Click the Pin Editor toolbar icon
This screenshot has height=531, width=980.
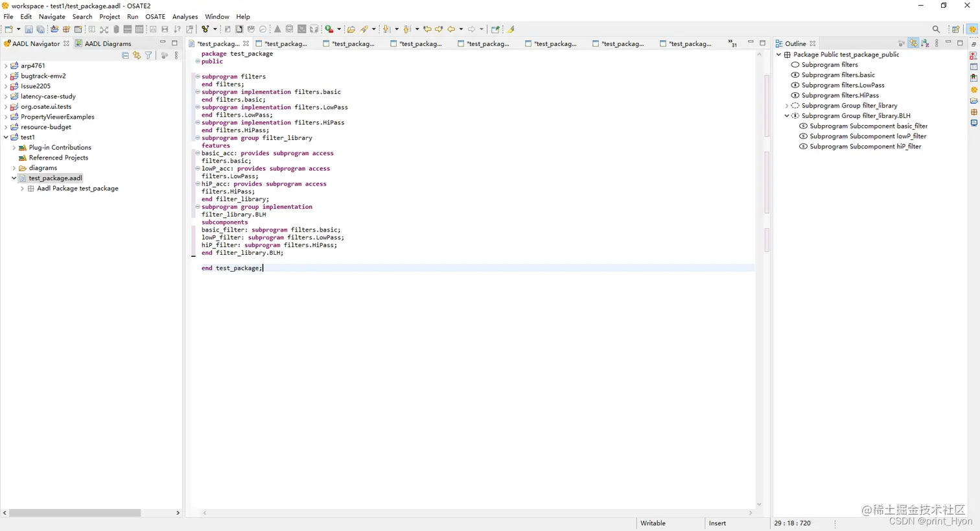pyautogui.click(x=495, y=29)
